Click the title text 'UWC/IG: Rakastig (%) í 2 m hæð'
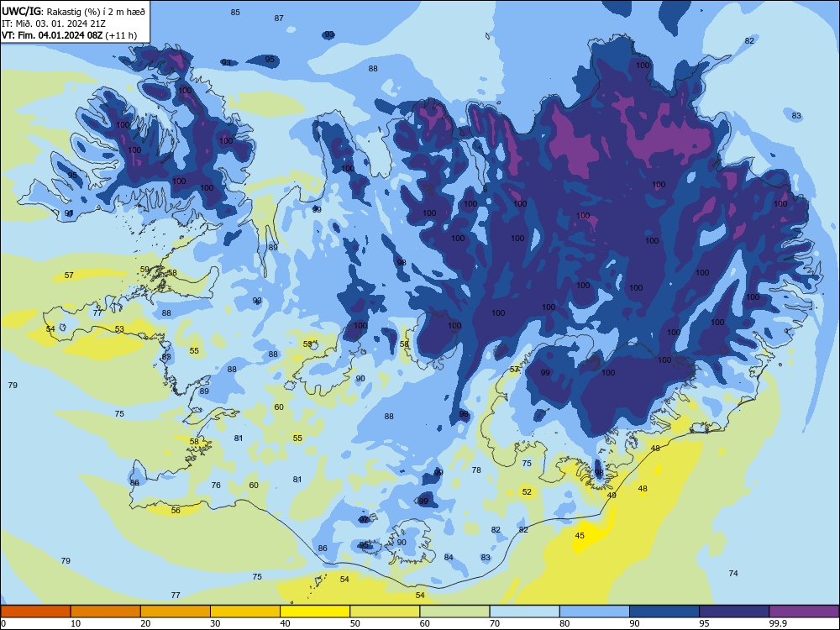 (x=73, y=11)
